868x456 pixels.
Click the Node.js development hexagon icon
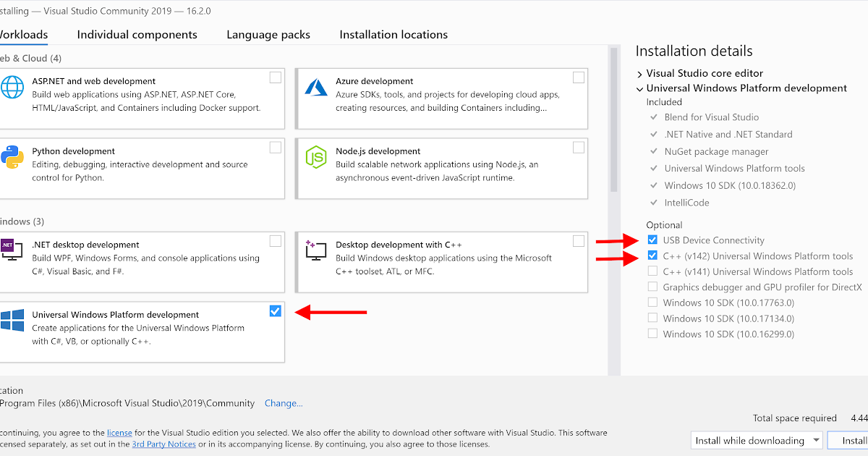tap(316, 157)
